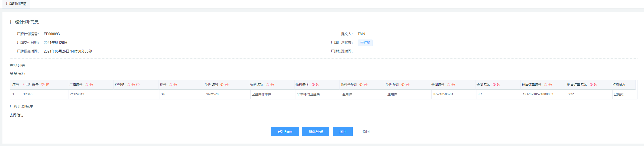
Task: Toggle the eye icon beside 销售订单名称
Action: pyautogui.click(x=591, y=85)
